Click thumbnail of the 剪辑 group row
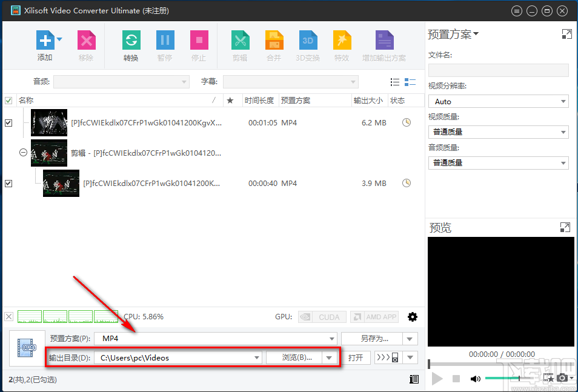 click(49, 153)
